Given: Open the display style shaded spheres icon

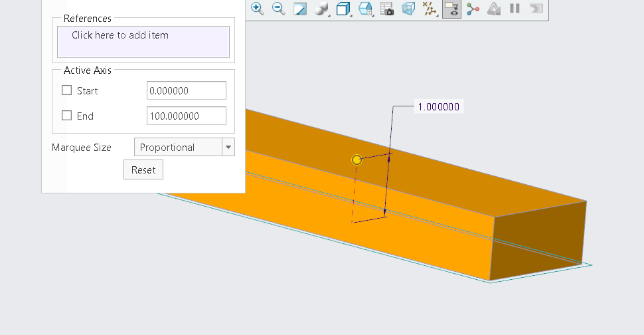Looking at the screenshot, I should pos(322,9).
